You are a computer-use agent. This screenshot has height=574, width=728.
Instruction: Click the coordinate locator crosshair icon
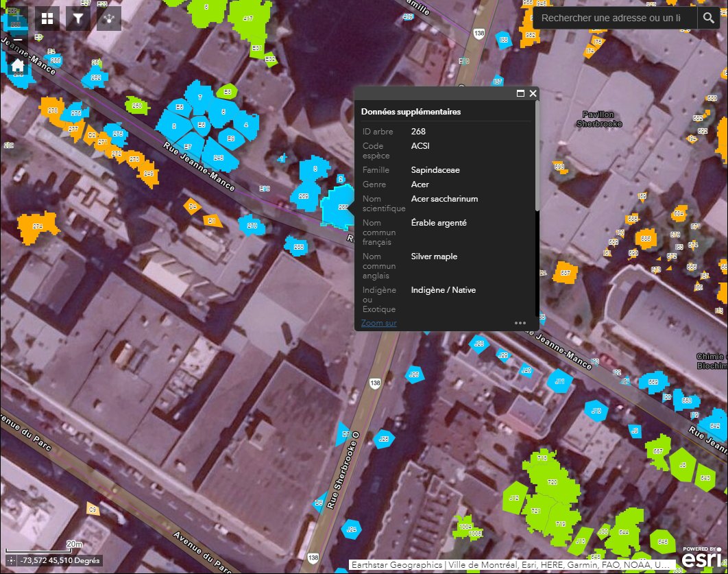pyautogui.click(x=11, y=560)
